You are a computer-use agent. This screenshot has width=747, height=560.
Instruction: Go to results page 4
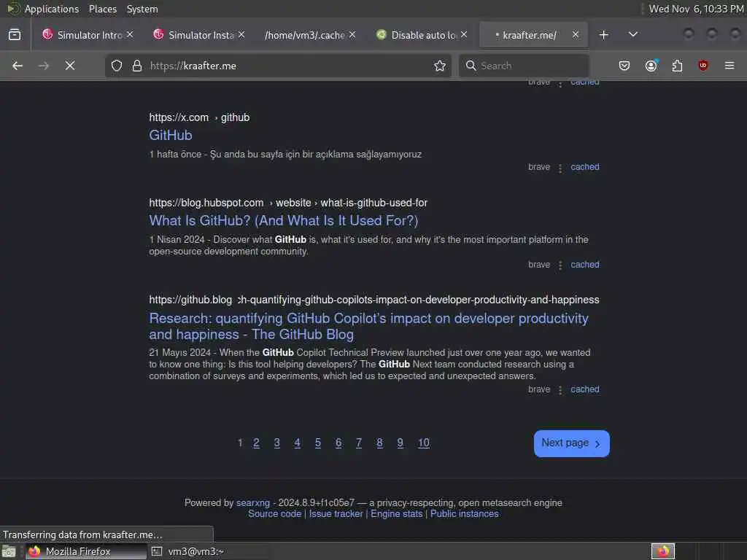click(x=298, y=443)
